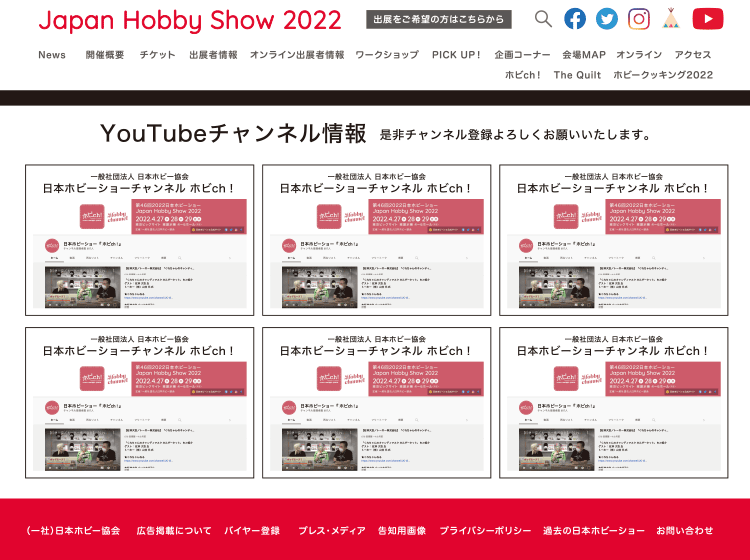Open the top-right YouTube channel card
Viewport: 750px width, 560px height.
coord(614,240)
